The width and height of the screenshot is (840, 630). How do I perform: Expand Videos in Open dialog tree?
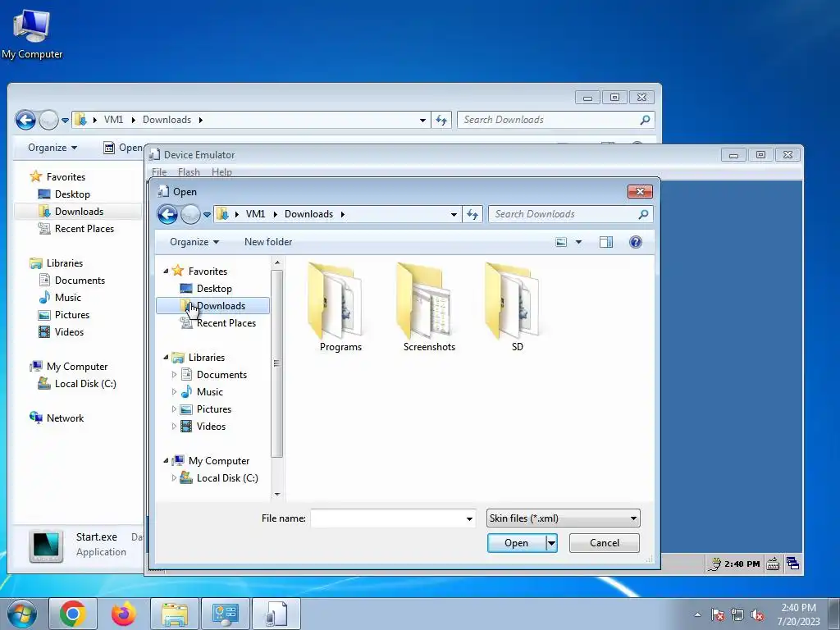click(x=174, y=427)
